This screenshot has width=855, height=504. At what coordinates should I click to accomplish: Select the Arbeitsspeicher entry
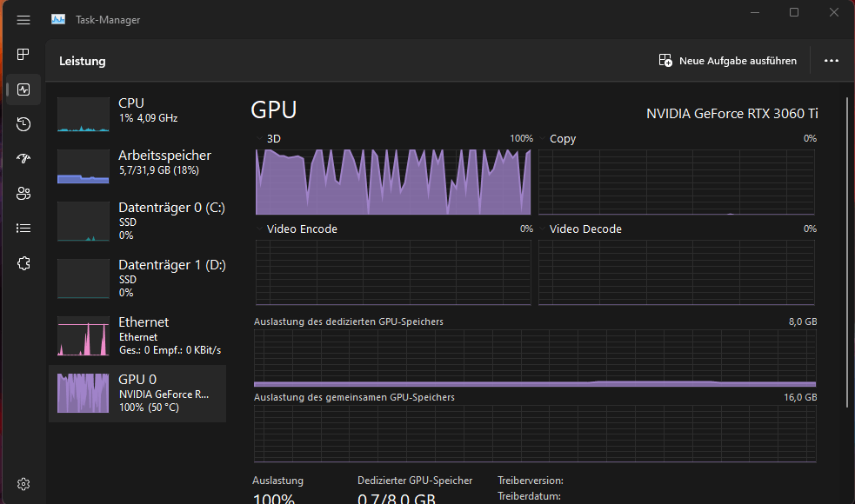(x=137, y=166)
